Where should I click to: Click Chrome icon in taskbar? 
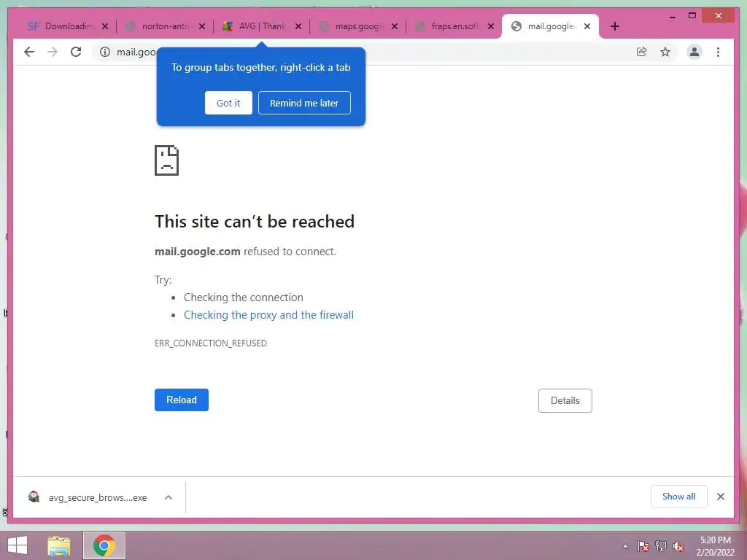[x=104, y=545]
